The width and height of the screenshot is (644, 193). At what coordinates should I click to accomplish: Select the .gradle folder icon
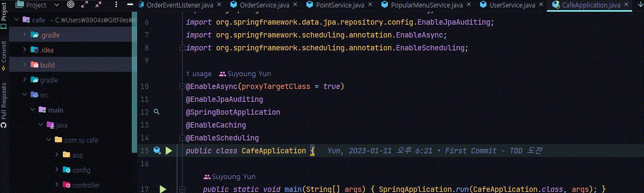click(35, 35)
